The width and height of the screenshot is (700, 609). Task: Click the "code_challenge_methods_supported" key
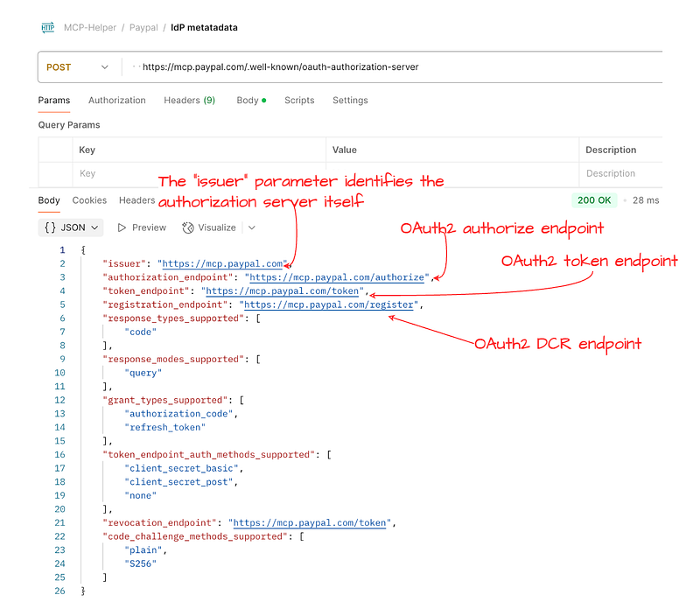click(x=195, y=536)
